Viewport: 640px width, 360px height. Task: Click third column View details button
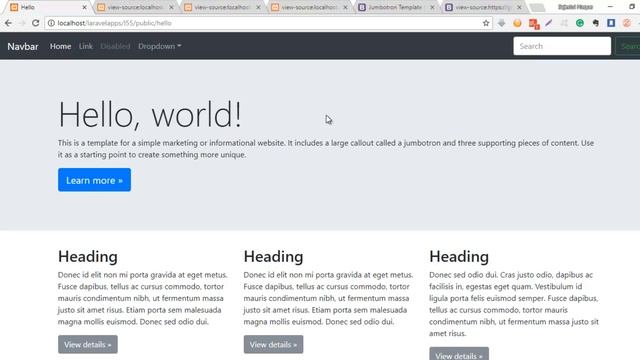pyautogui.click(x=459, y=354)
